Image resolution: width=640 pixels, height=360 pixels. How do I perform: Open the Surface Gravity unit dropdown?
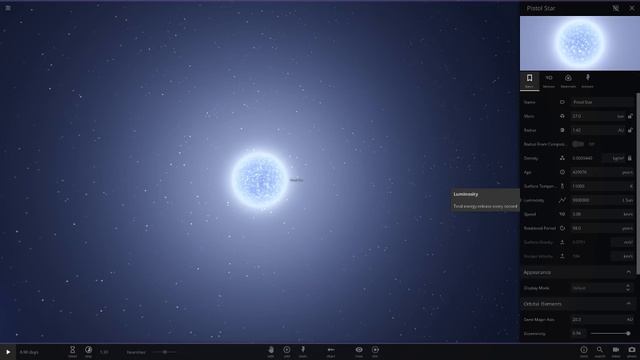[623, 242]
